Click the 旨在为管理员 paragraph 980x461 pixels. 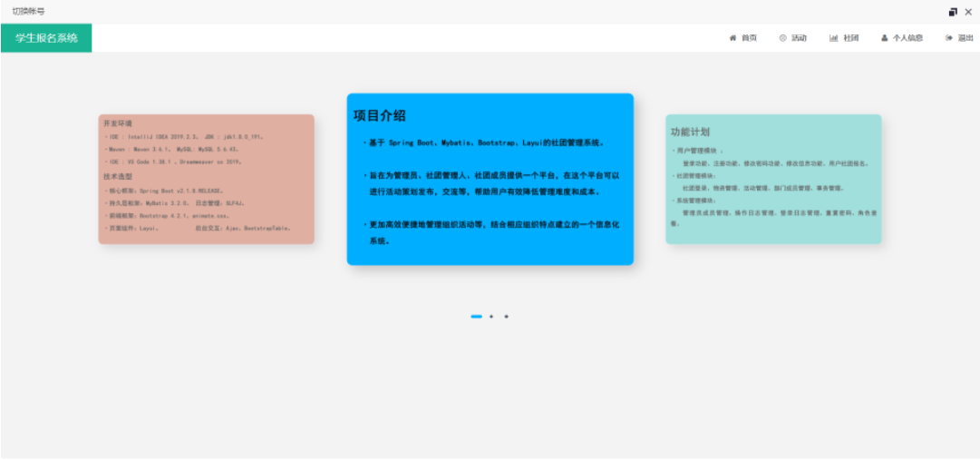(x=491, y=184)
